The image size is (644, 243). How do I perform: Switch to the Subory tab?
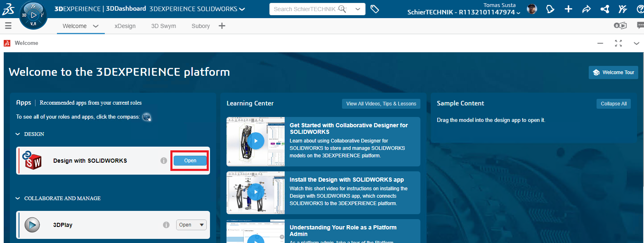tap(201, 26)
